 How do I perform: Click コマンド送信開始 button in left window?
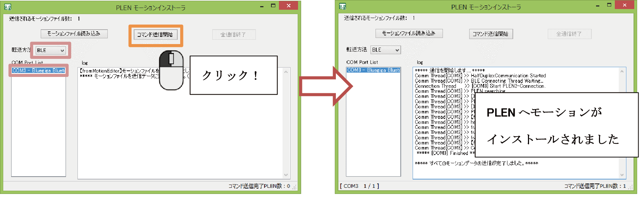pyautogui.click(x=155, y=35)
